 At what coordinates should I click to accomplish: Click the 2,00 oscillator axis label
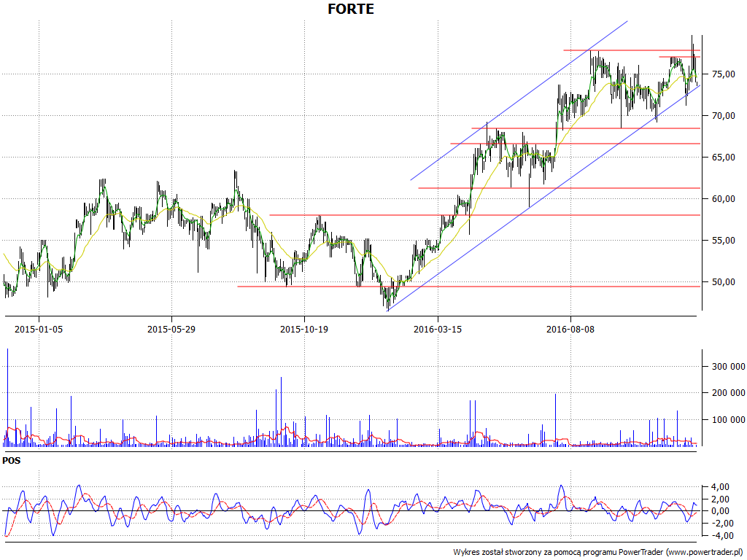click(719, 499)
